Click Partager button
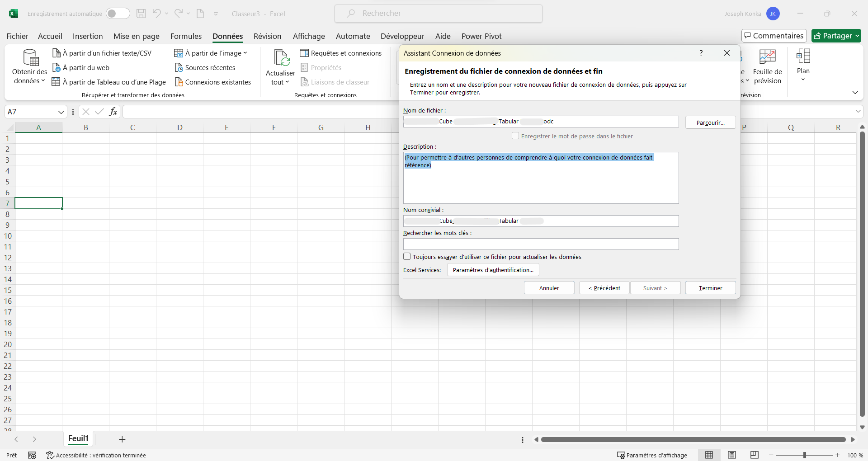Screen dimensions: 868x461 [836, 36]
